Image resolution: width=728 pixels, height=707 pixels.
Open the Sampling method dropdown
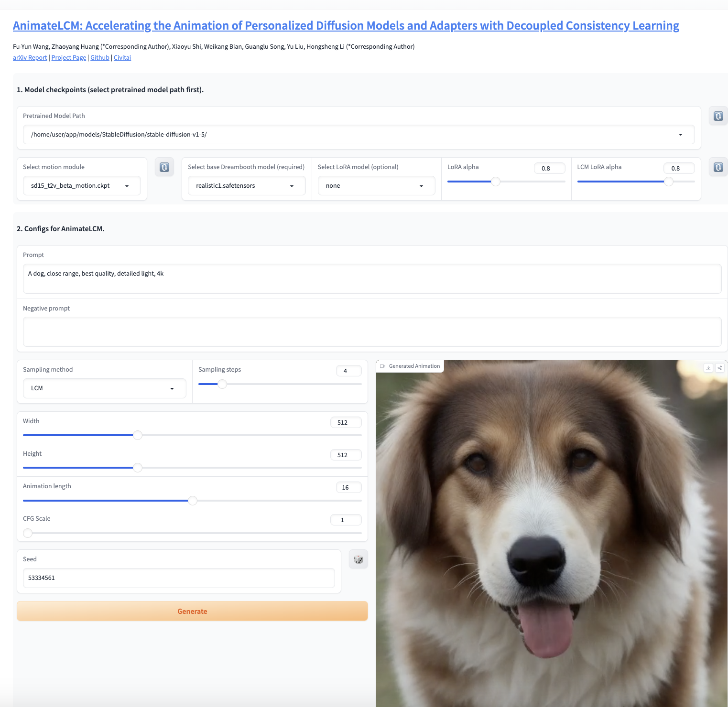[x=105, y=388]
